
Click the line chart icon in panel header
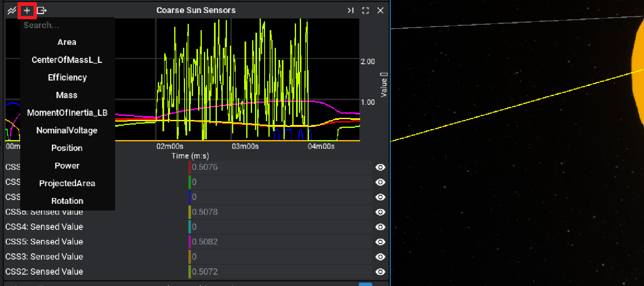click(x=12, y=10)
